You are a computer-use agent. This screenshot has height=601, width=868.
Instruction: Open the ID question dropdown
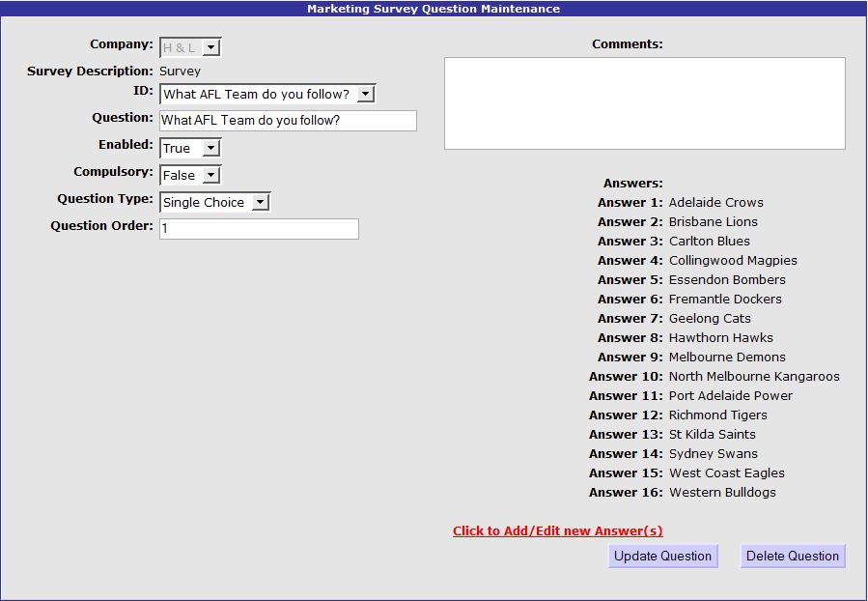point(267,94)
